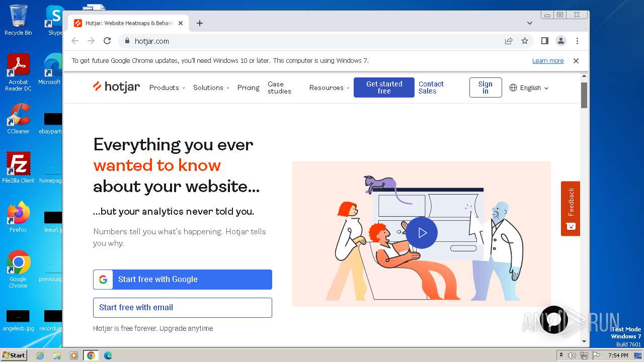Open CCleaner desktop shortcut
The image size is (644, 362).
click(x=18, y=119)
